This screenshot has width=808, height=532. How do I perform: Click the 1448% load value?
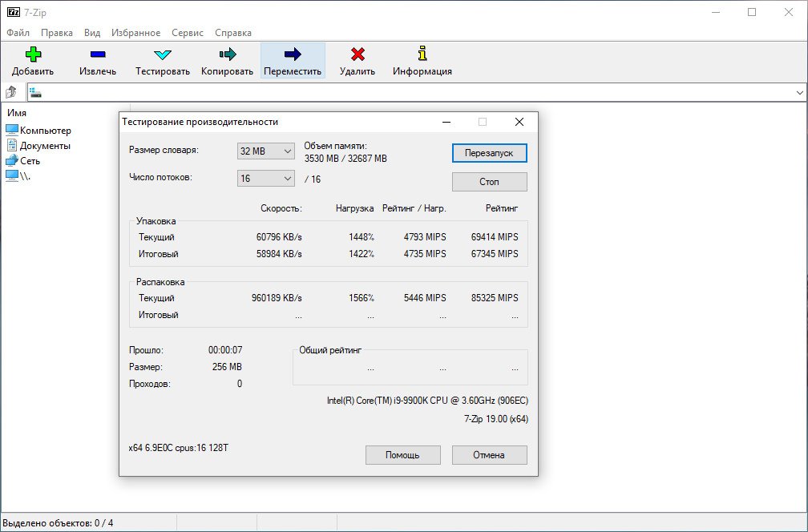(362, 237)
